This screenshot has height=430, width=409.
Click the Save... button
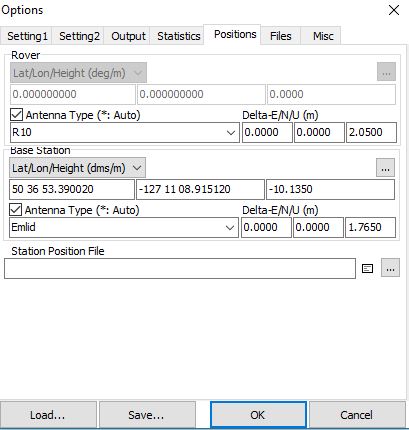pos(147,415)
